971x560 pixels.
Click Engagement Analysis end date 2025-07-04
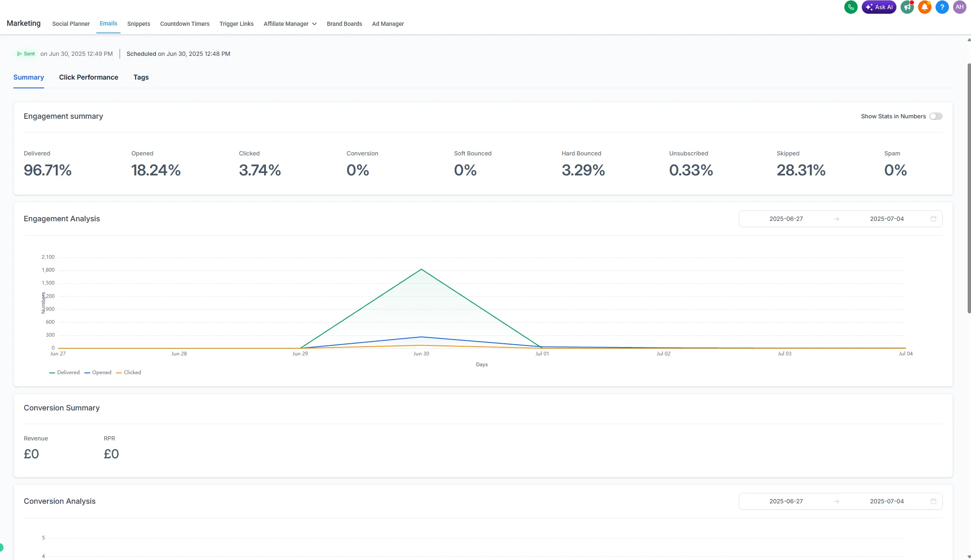coord(887,219)
